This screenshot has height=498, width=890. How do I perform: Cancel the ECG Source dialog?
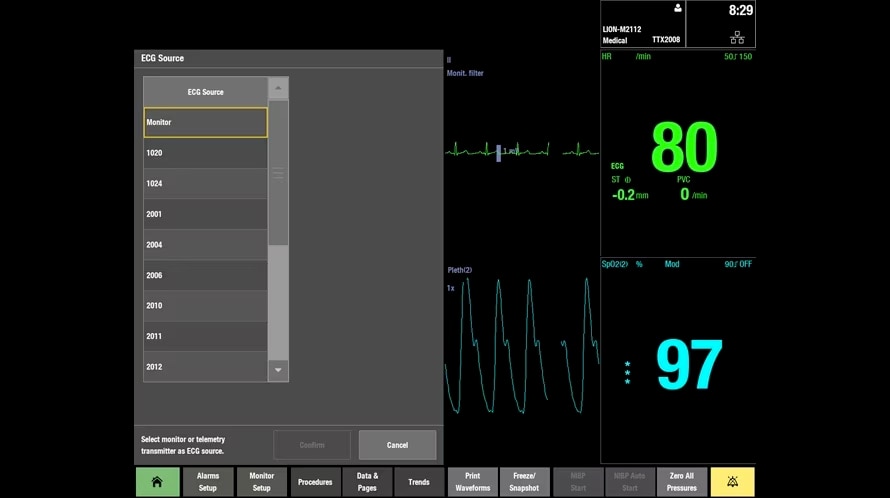(397, 445)
